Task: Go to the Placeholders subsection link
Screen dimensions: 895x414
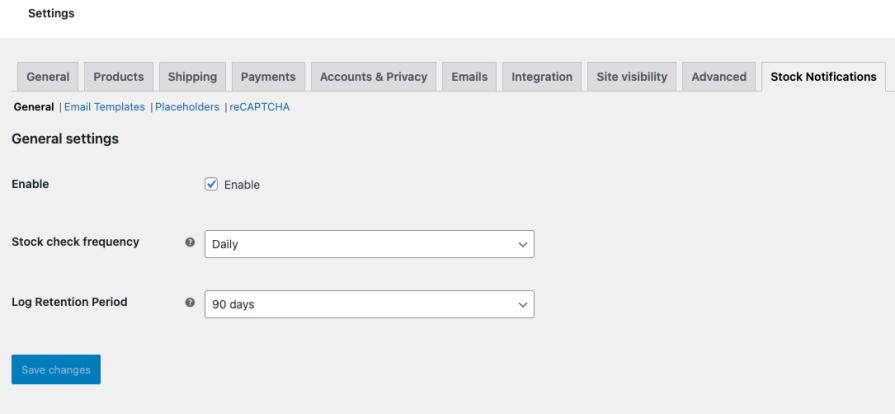Action: click(187, 107)
